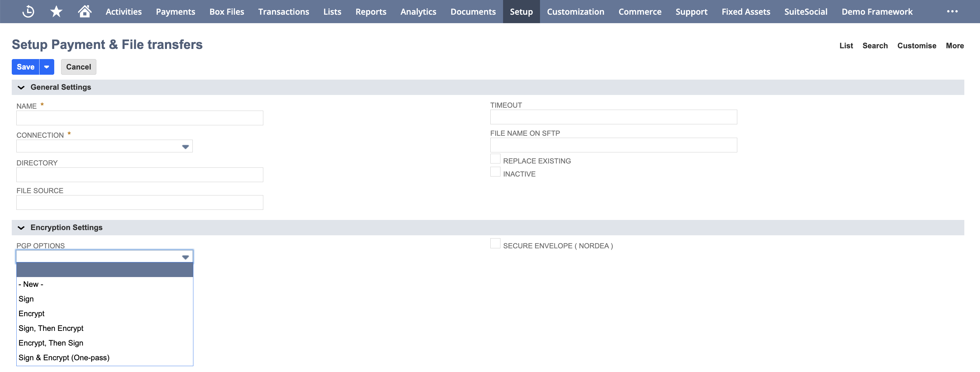Viewport: 980px width, 372px height.
Task: Open the List link
Action: coord(846,46)
